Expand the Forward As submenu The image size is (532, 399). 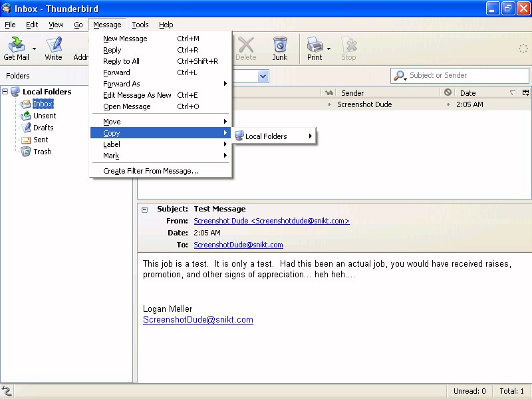[161, 84]
